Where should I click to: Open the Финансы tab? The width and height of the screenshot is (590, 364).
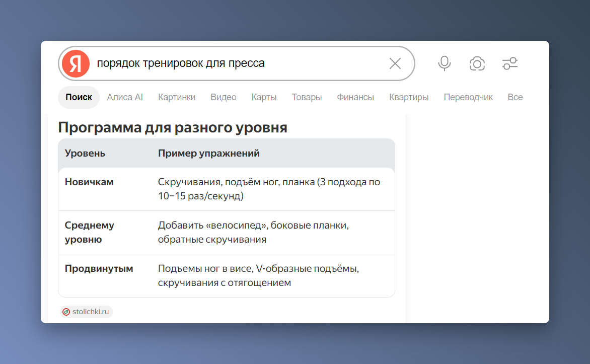[355, 97]
